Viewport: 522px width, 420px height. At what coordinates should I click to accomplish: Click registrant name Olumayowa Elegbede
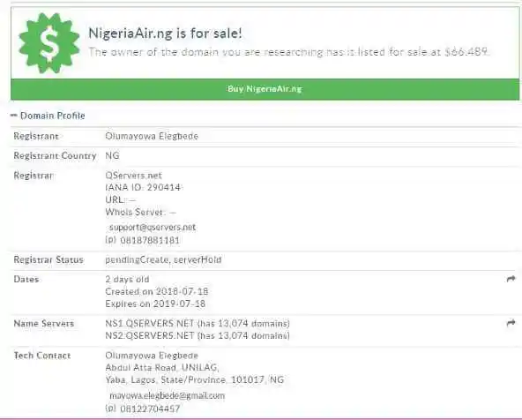tap(152, 136)
